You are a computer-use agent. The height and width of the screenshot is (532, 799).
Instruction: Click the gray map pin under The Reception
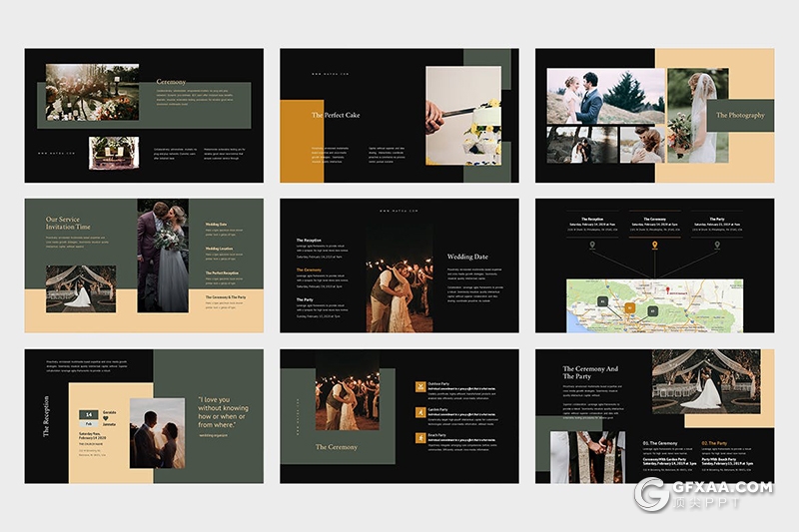(591, 245)
